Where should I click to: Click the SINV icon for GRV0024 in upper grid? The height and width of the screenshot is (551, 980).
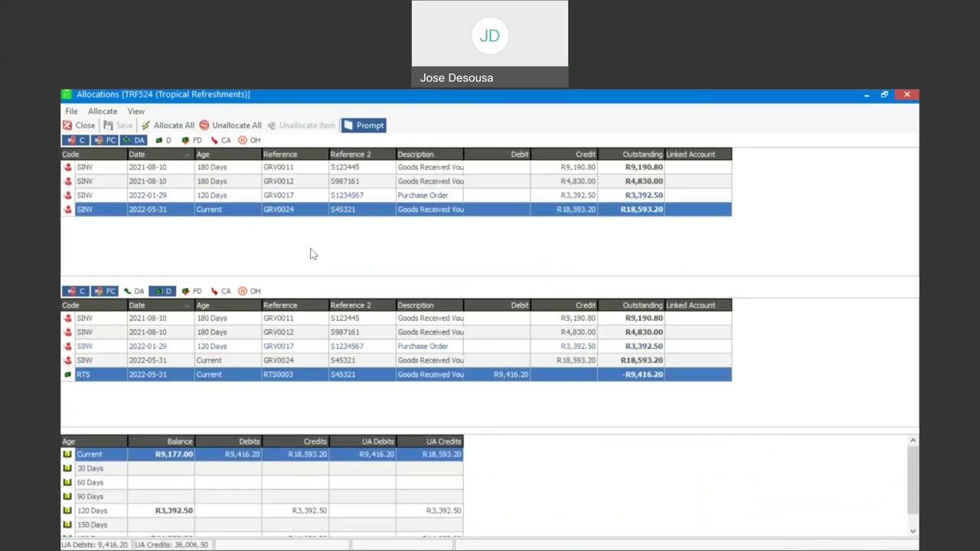tap(68, 210)
